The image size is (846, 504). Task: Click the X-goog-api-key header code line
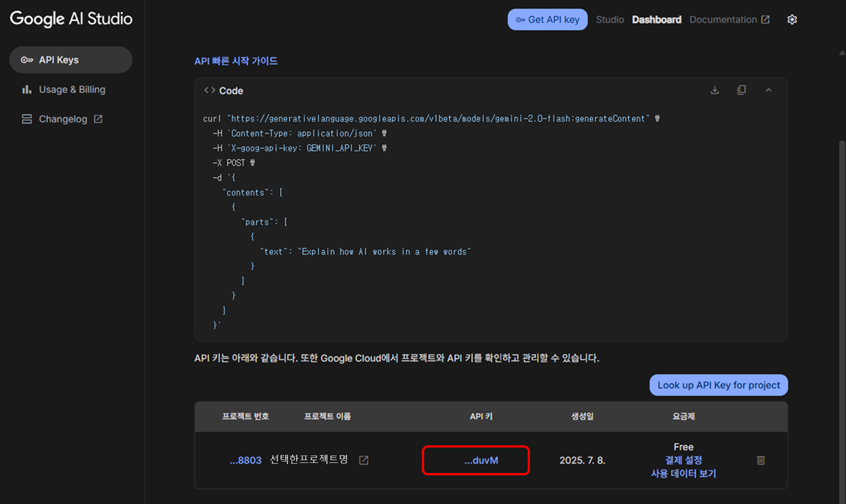click(300, 148)
